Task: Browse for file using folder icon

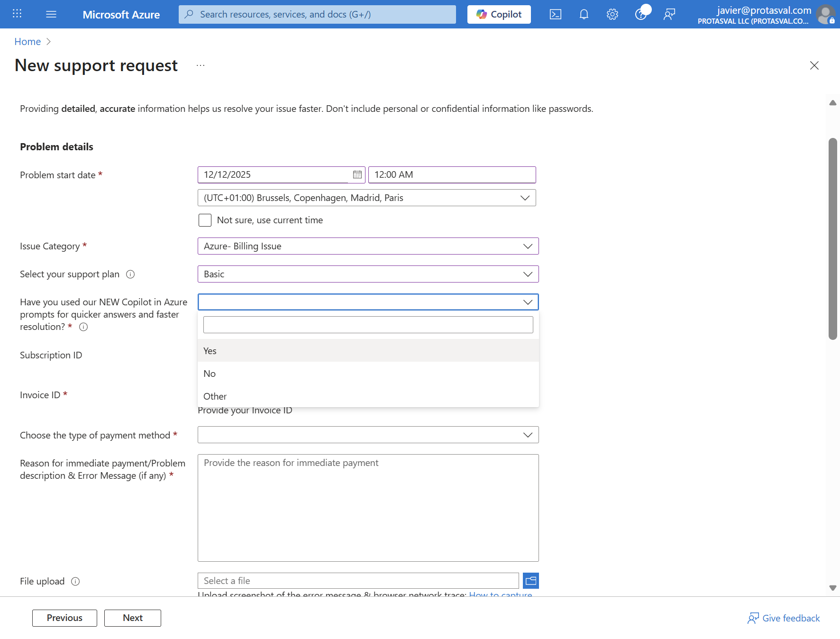Action: click(531, 581)
